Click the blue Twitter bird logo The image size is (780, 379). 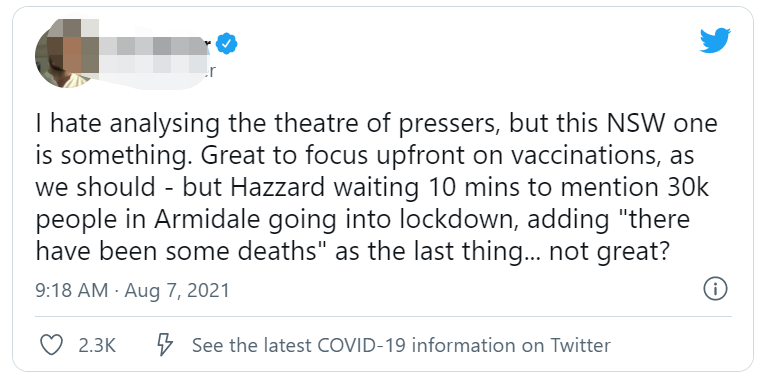tap(715, 40)
